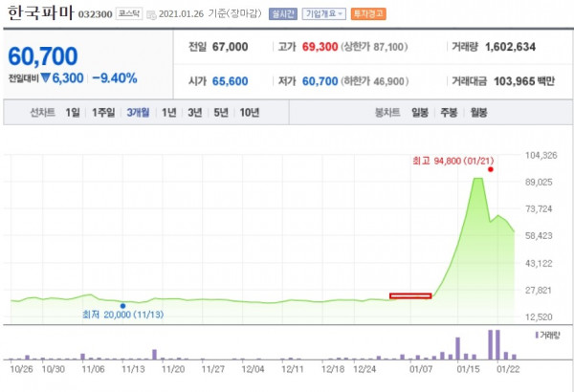Click the 최고 94,800 (01/21) label
This screenshot has height=392, width=574.
click(453, 161)
